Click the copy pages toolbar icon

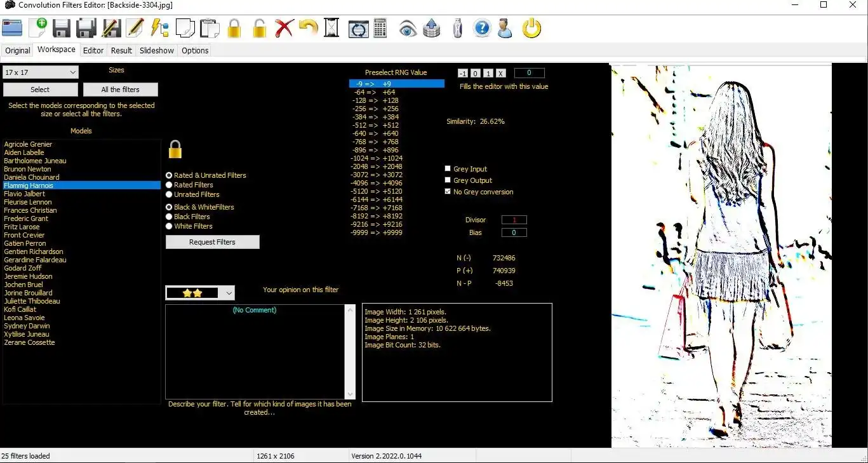[x=185, y=29]
